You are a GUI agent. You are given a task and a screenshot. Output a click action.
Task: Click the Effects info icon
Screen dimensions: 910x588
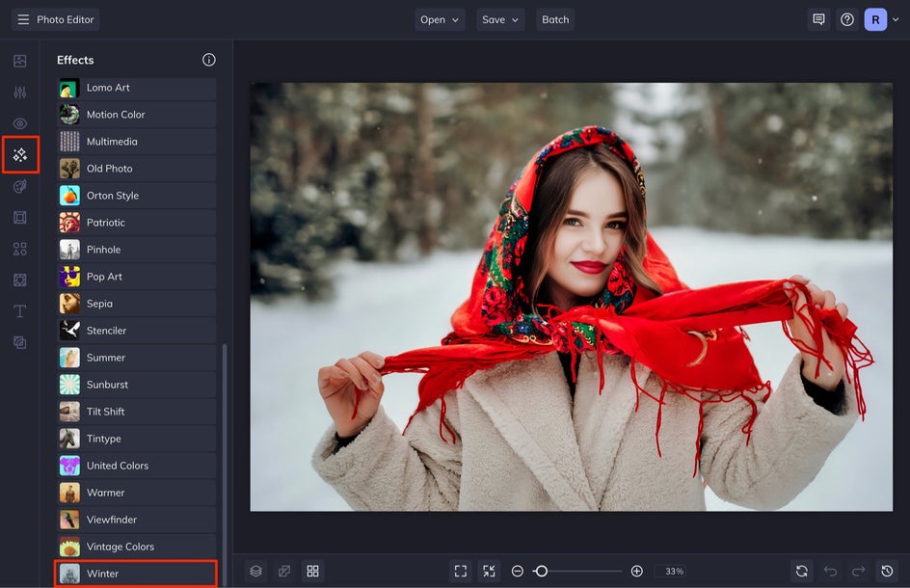click(209, 60)
